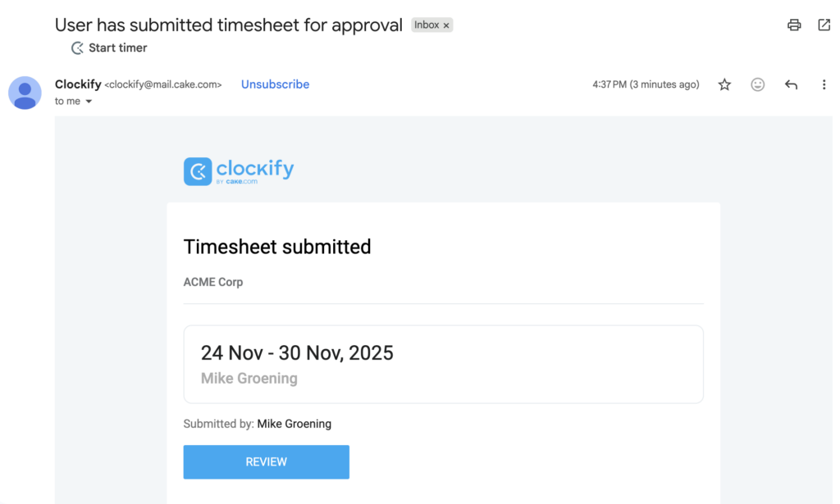Click the sender's profile avatar
This screenshot has height=504, width=840.
click(x=25, y=93)
